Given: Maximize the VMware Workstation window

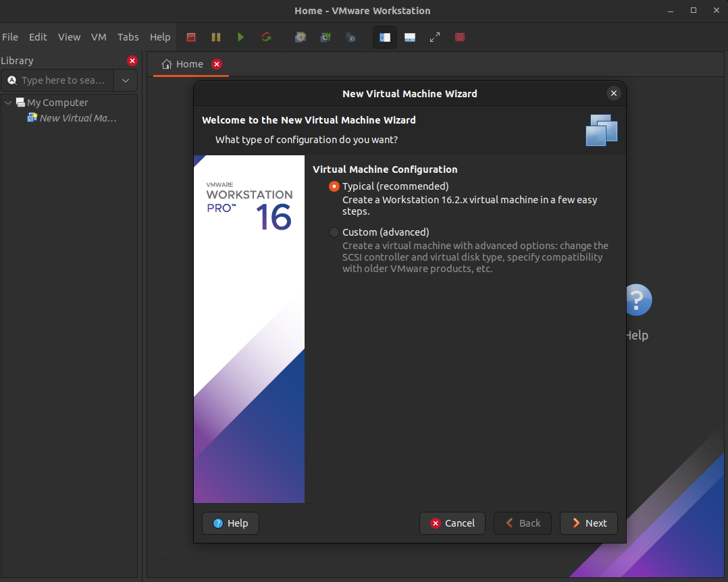Looking at the screenshot, I should pos(694,10).
